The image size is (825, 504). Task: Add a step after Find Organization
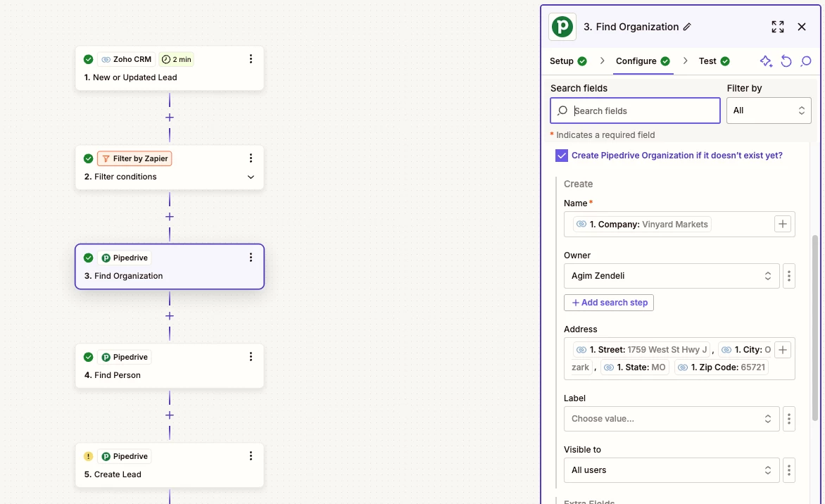170,316
